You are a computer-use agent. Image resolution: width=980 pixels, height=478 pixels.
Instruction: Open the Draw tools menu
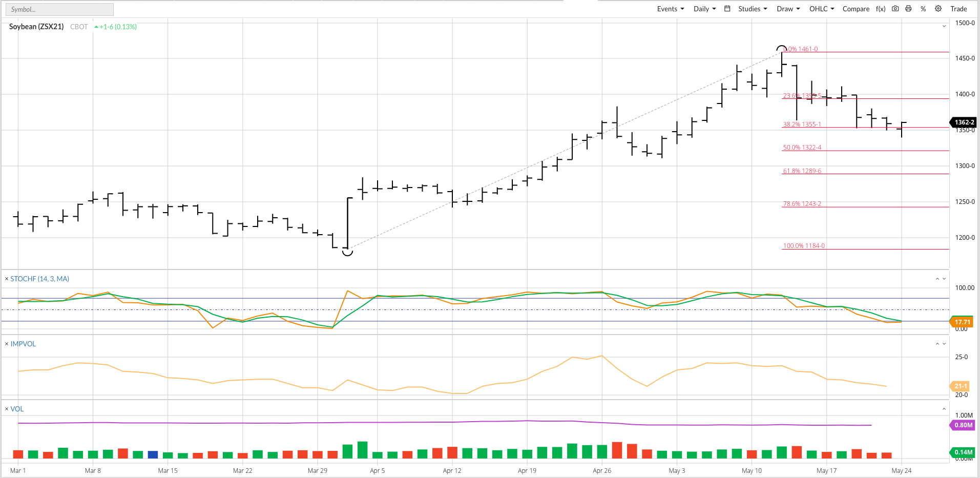tap(788, 9)
